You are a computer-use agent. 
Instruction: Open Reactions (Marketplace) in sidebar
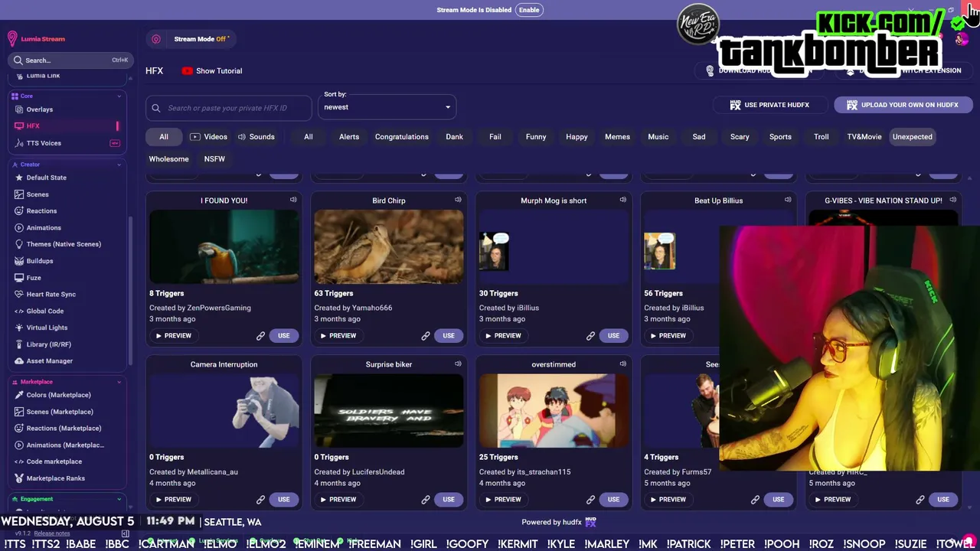66,429
